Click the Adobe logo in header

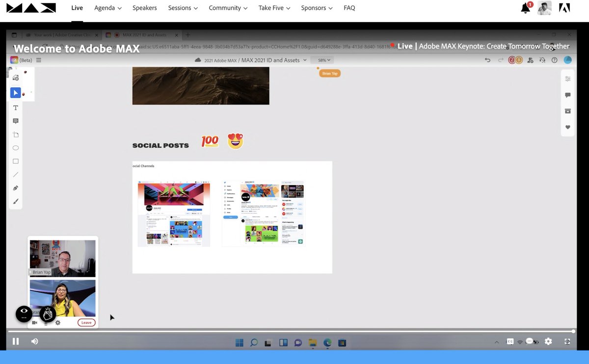[x=564, y=8]
